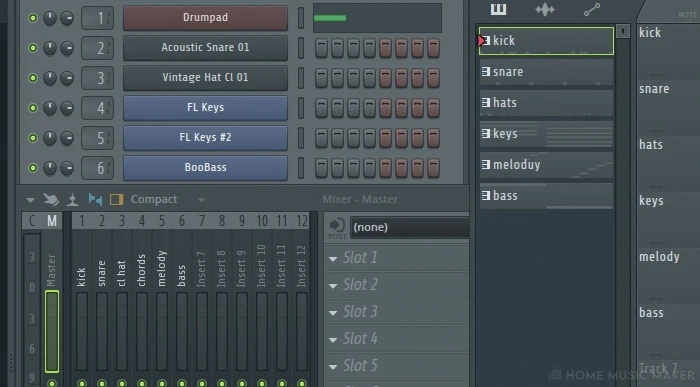
Task: Toggle mixer melody track mute LED
Action: coord(162,383)
